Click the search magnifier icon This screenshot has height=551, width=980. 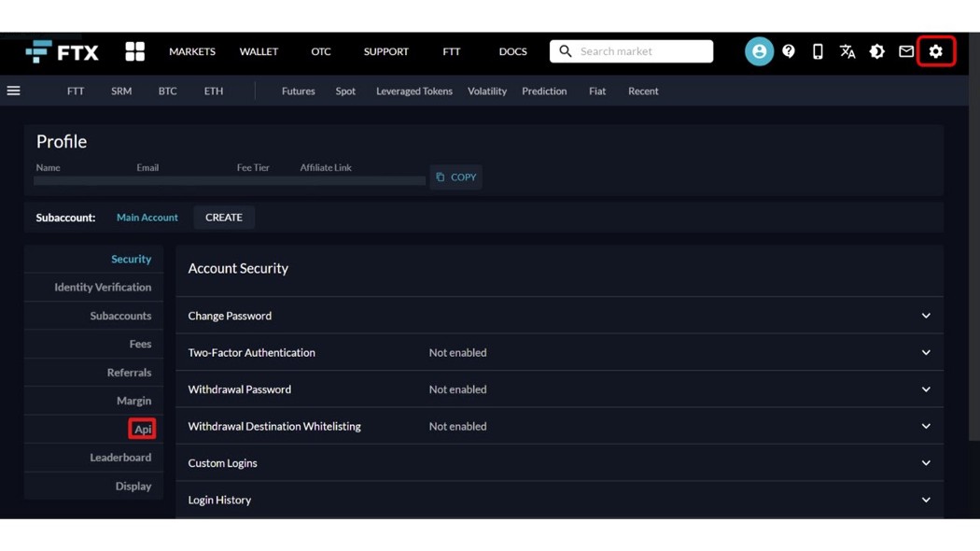[565, 51]
